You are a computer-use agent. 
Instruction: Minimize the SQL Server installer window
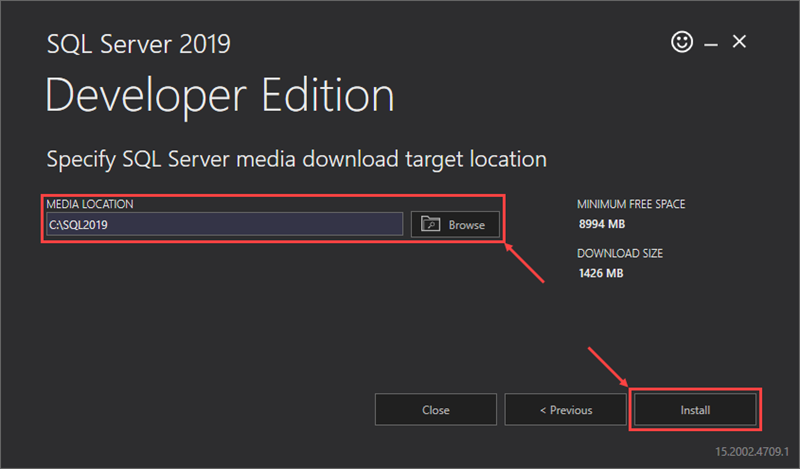tap(711, 44)
